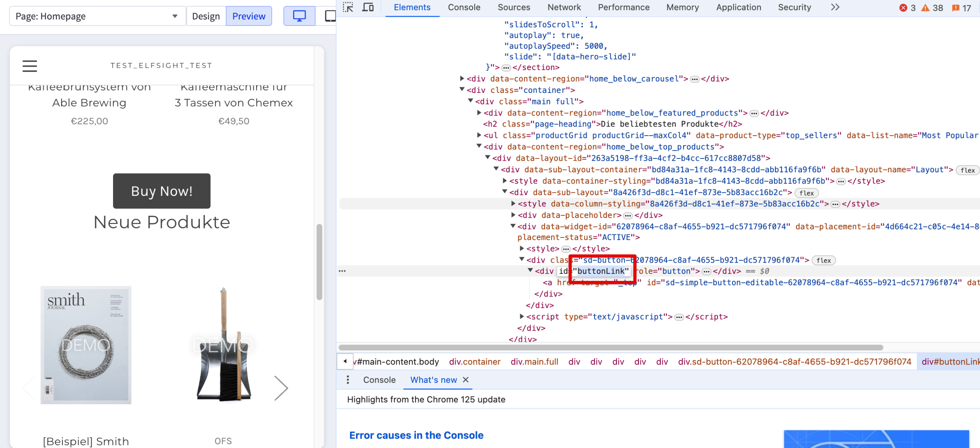The height and width of the screenshot is (448, 980).
Task: Open the drawer three-dot menu
Action: coord(347,379)
